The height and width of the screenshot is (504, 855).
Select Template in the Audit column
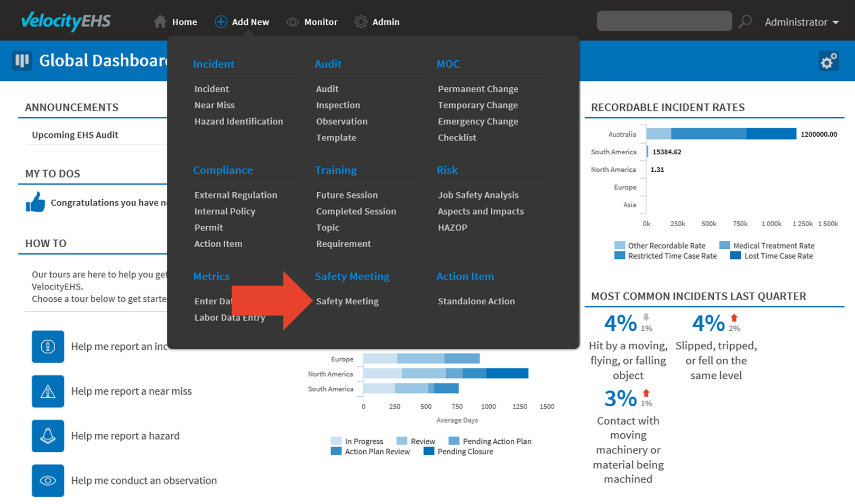[336, 137]
